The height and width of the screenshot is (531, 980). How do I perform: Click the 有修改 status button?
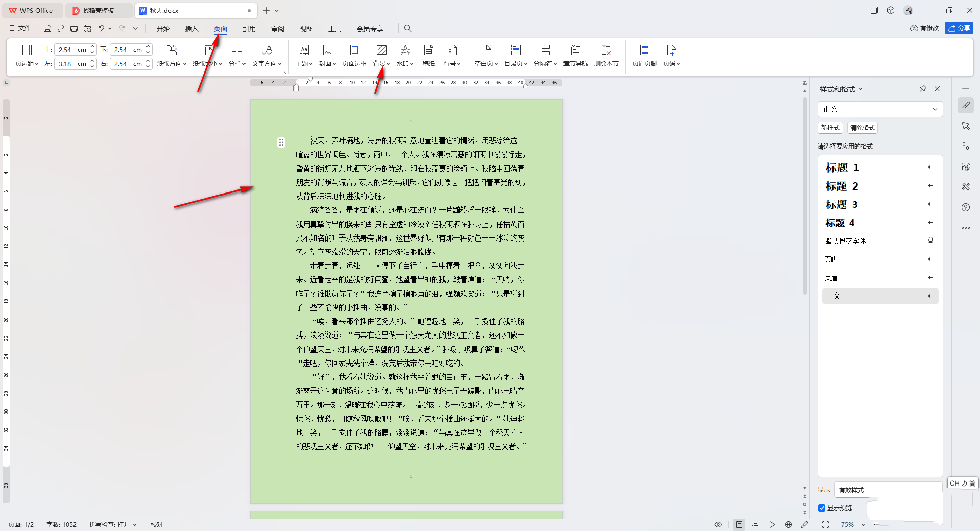click(x=924, y=28)
